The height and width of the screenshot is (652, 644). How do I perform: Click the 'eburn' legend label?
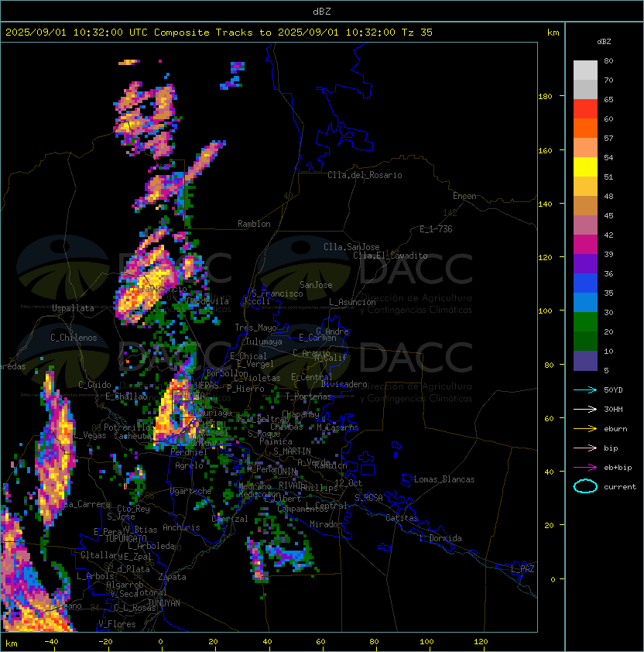coord(615,429)
